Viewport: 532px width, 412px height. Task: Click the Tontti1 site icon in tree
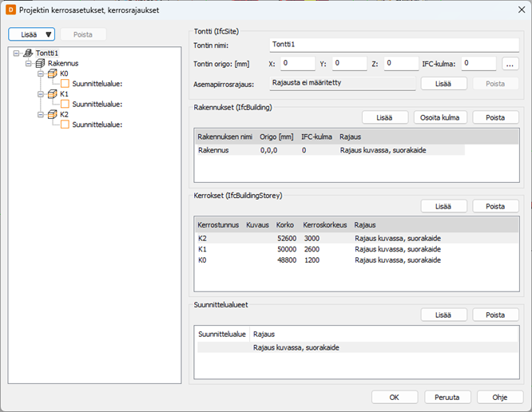tap(29, 53)
